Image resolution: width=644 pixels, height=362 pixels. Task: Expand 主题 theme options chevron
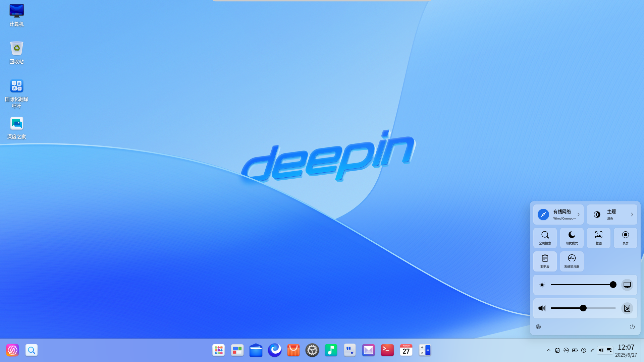pos(632,215)
